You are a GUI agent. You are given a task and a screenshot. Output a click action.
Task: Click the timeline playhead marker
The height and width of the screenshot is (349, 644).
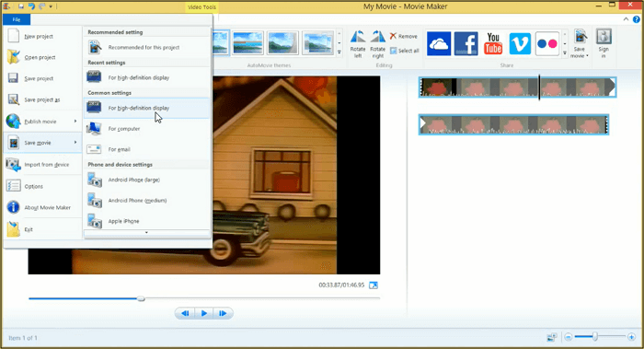539,87
